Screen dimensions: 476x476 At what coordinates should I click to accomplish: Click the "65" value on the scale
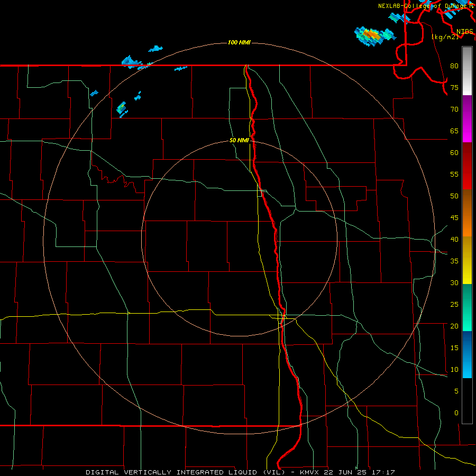pyautogui.click(x=454, y=131)
